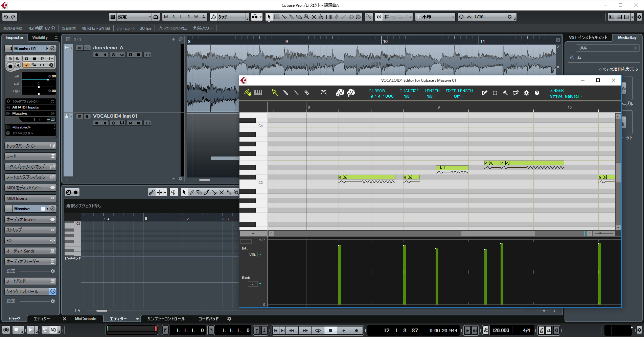Screen dimensions: 644x337
Task: Select the zoom tool in Cubase toolbar
Action: click(306, 17)
